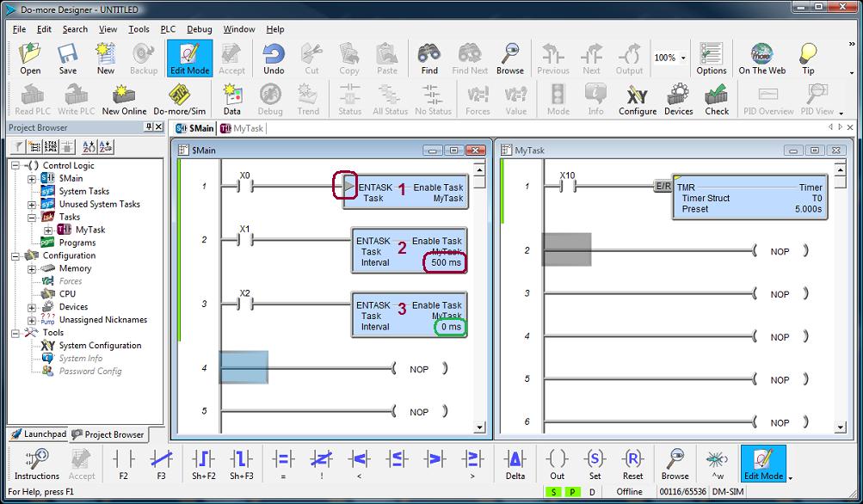Collapse the Tasks tree node
863x504 pixels.
coord(32,218)
